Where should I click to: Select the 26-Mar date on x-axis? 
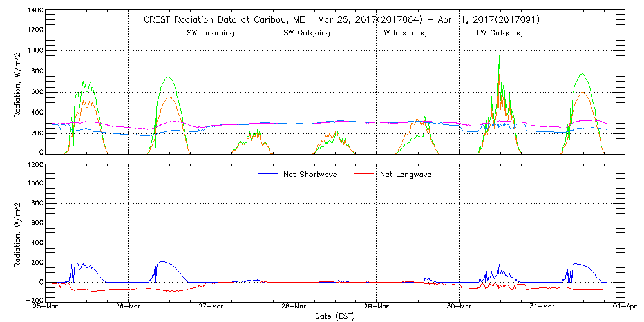(x=129, y=307)
